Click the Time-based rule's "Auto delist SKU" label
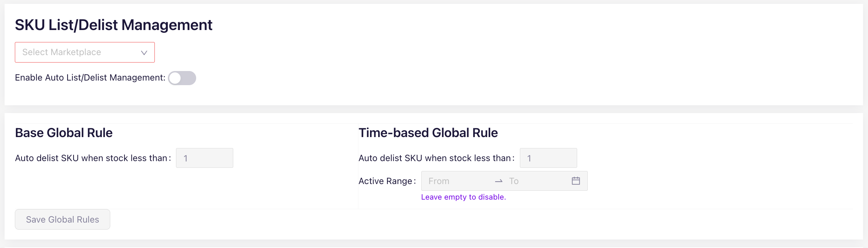Viewport: 868px width, 248px height. (436, 158)
